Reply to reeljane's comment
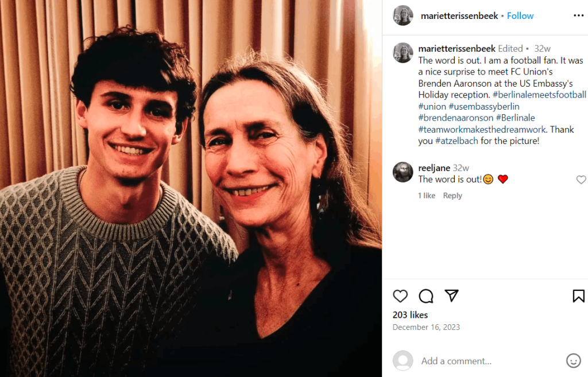Screen dimensions: 588x377 (452, 196)
